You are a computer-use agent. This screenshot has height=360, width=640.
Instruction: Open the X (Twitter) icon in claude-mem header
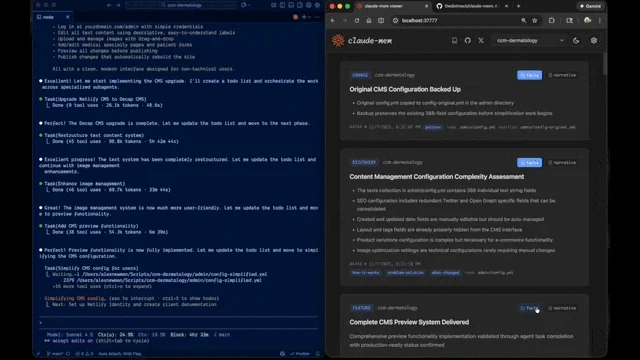481,40
